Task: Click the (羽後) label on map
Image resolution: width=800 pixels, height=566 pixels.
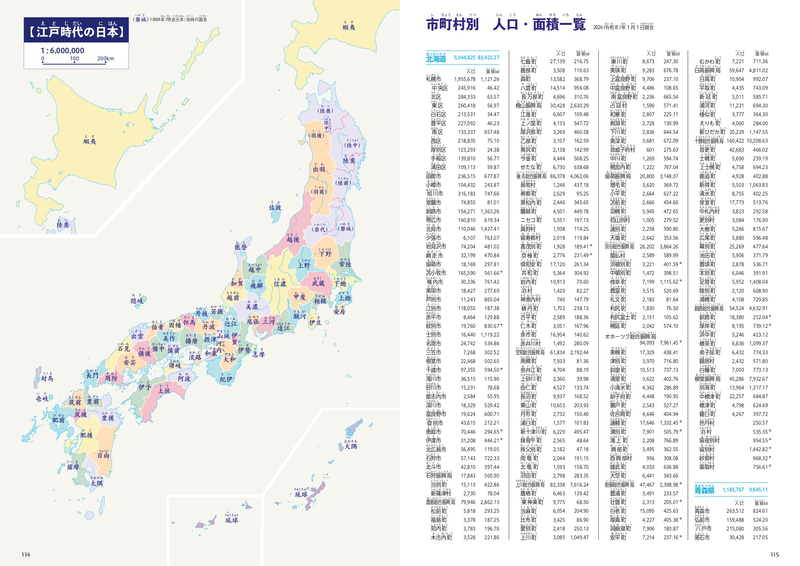Action: 317,135
